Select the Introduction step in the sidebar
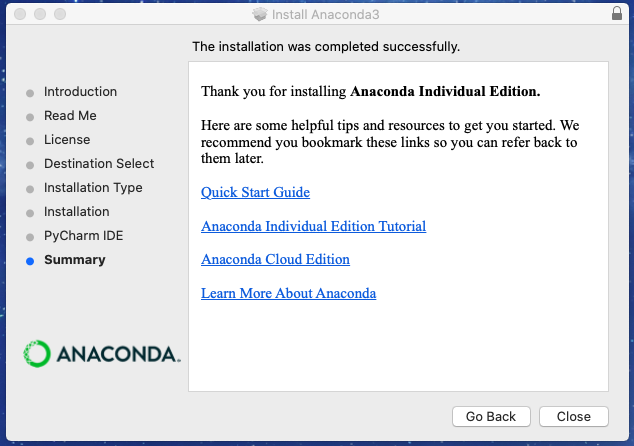634x446 pixels. pos(80,92)
